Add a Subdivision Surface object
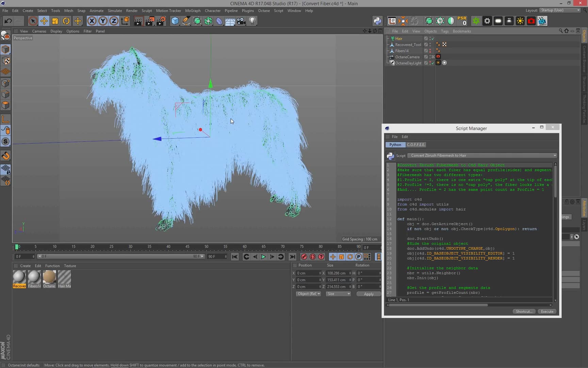This screenshot has width=588, height=368. pyautogui.click(x=198, y=21)
